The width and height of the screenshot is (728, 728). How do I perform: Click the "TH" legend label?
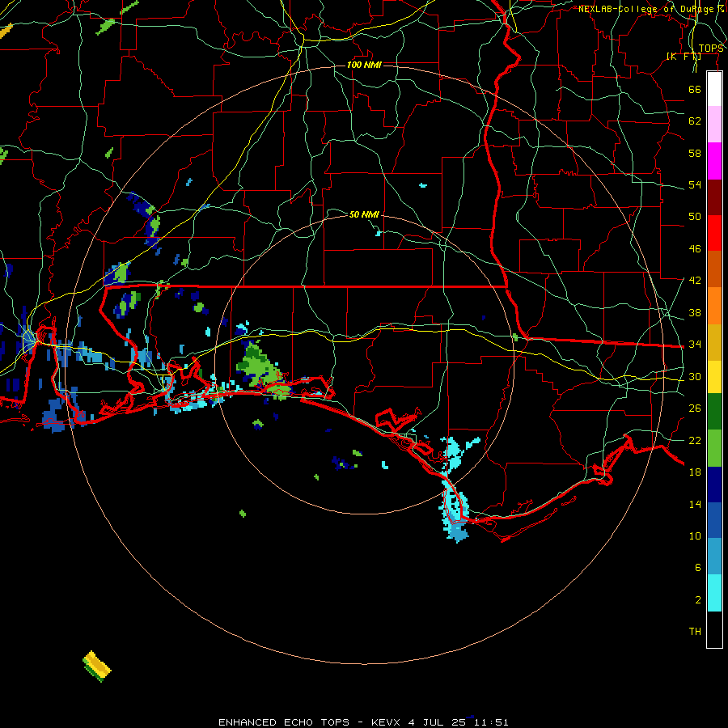tap(695, 632)
